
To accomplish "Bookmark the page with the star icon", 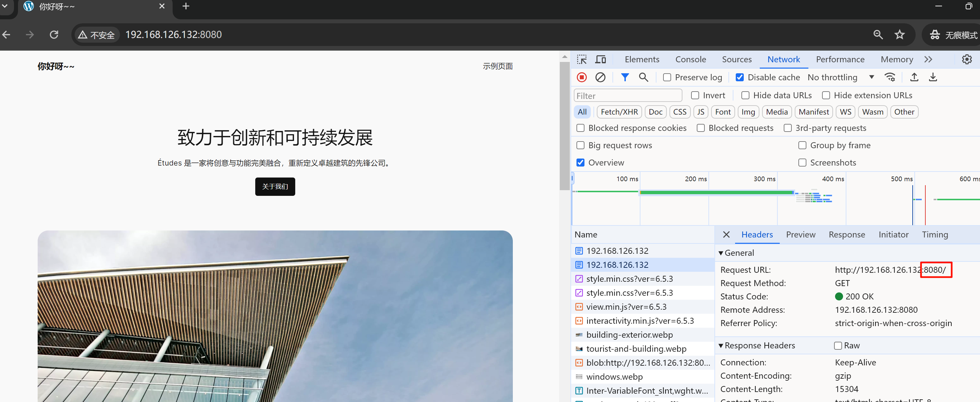I will click(x=899, y=35).
